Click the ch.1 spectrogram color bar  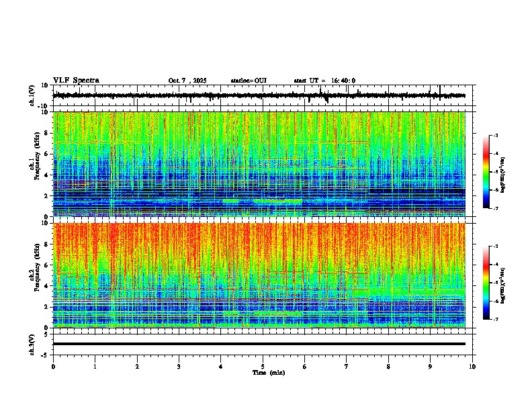pos(486,172)
